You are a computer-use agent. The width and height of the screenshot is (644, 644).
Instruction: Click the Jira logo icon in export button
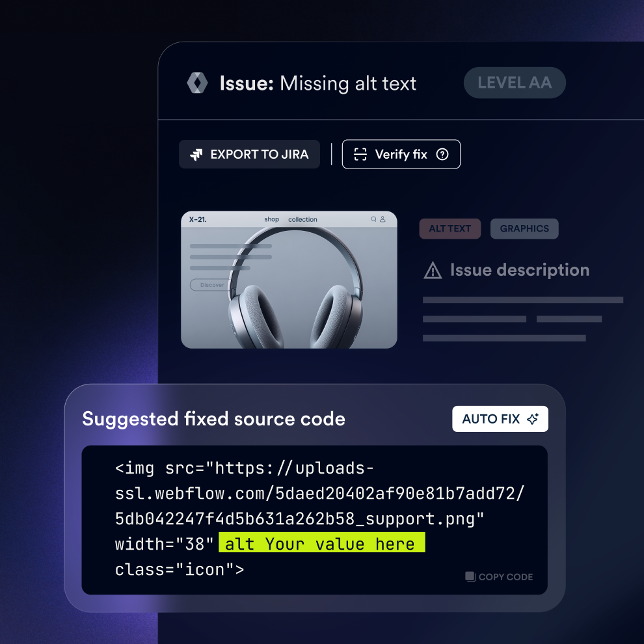point(196,155)
